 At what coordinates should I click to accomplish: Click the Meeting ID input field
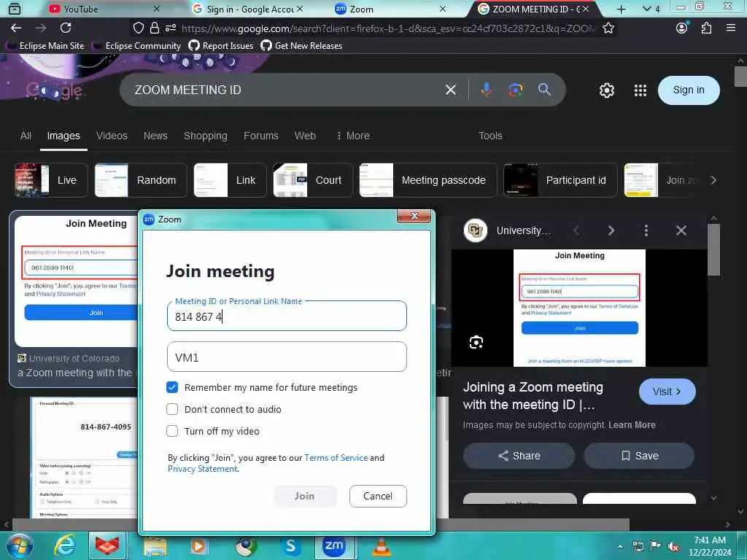click(287, 316)
